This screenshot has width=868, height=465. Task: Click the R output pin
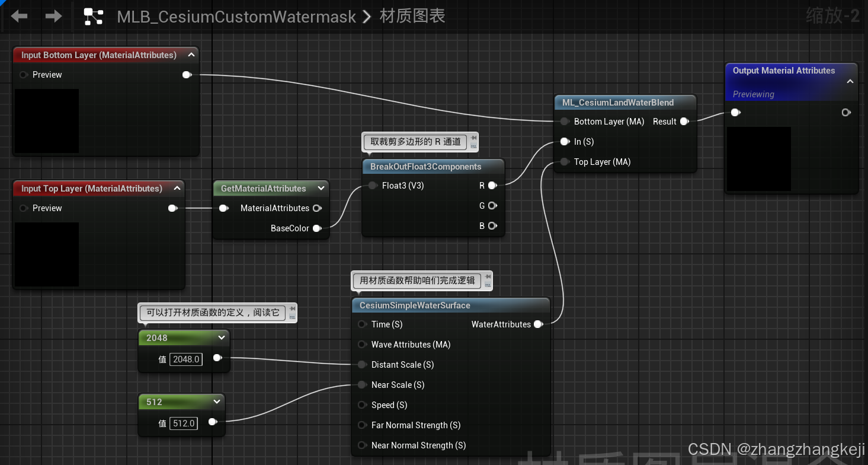492,186
